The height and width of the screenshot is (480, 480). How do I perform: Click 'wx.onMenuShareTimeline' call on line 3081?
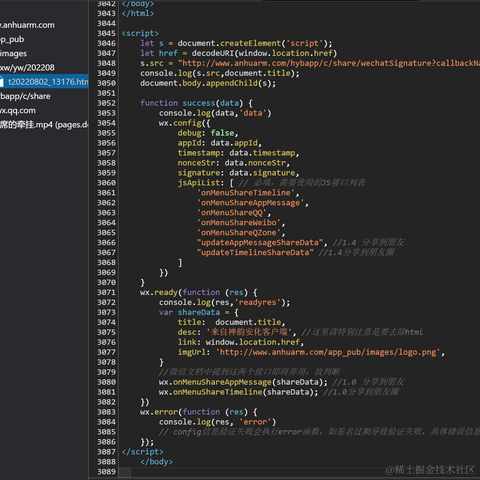[x=211, y=392]
